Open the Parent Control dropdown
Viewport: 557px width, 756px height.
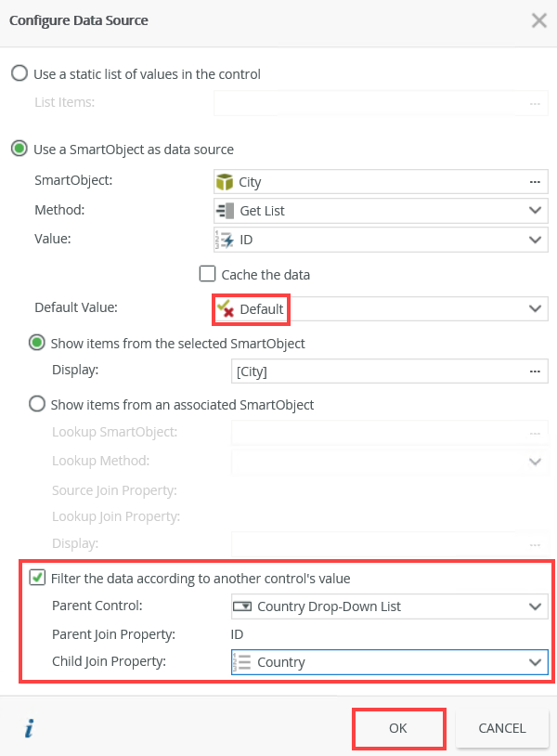[535, 606]
